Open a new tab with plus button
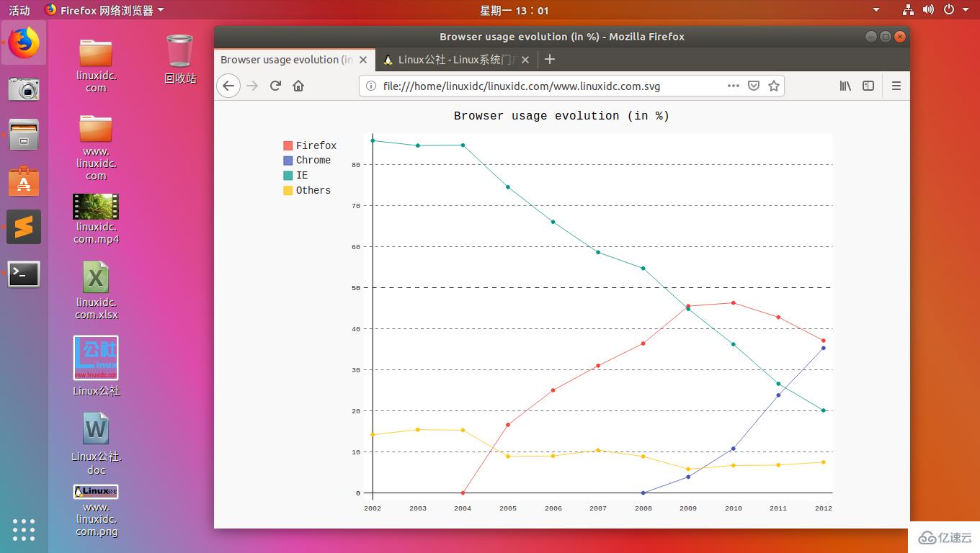 [550, 60]
